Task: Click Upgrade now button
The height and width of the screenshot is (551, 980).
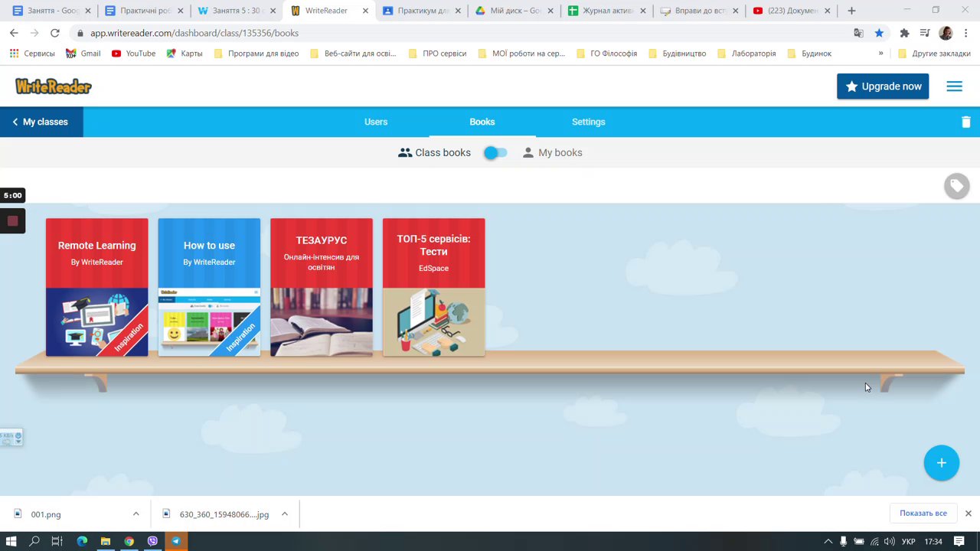Action: click(883, 86)
